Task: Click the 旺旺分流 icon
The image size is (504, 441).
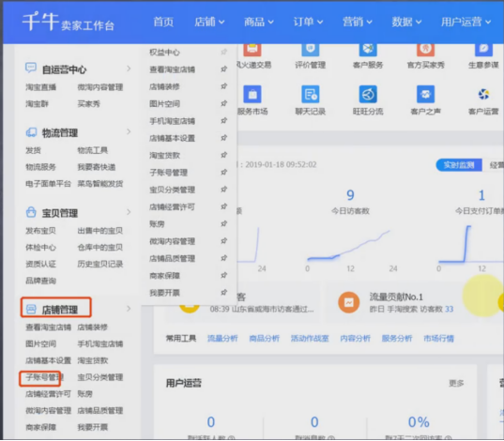Action: [x=368, y=94]
